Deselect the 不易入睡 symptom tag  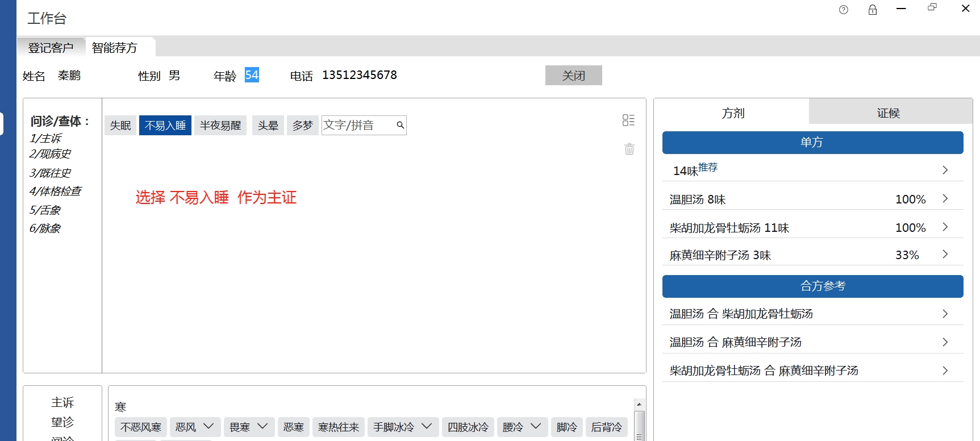(x=165, y=126)
